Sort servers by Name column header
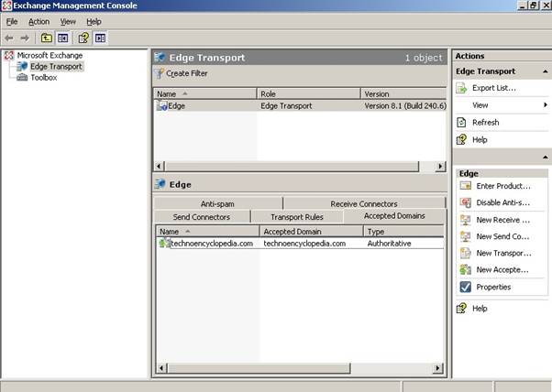Viewport: 552px width, 392px height. [x=205, y=93]
